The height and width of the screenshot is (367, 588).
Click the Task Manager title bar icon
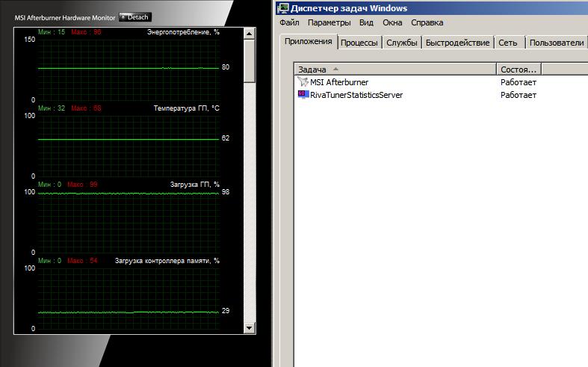[x=283, y=8]
